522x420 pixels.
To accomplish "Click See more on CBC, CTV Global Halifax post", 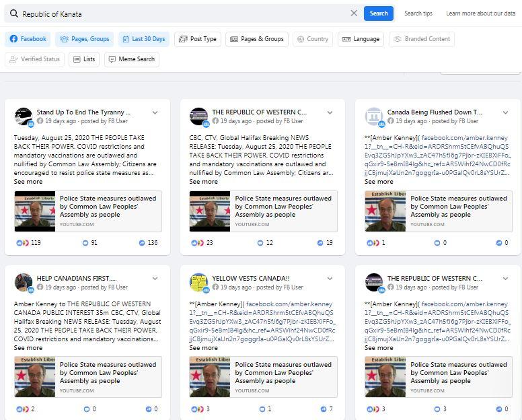I will pos(203,182).
